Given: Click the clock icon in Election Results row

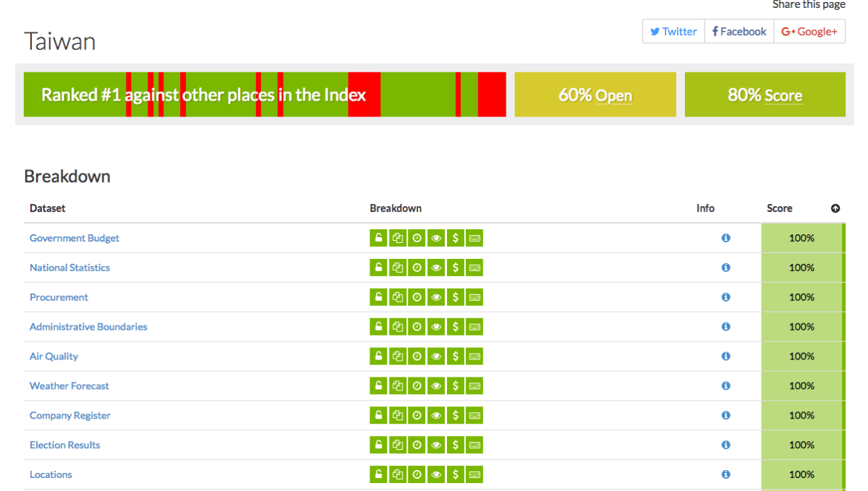Looking at the screenshot, I should [x=417, y=445].
